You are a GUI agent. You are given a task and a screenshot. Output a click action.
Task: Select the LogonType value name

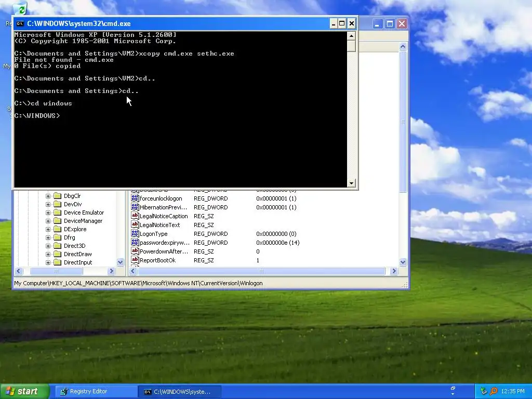tap(153, 234)
